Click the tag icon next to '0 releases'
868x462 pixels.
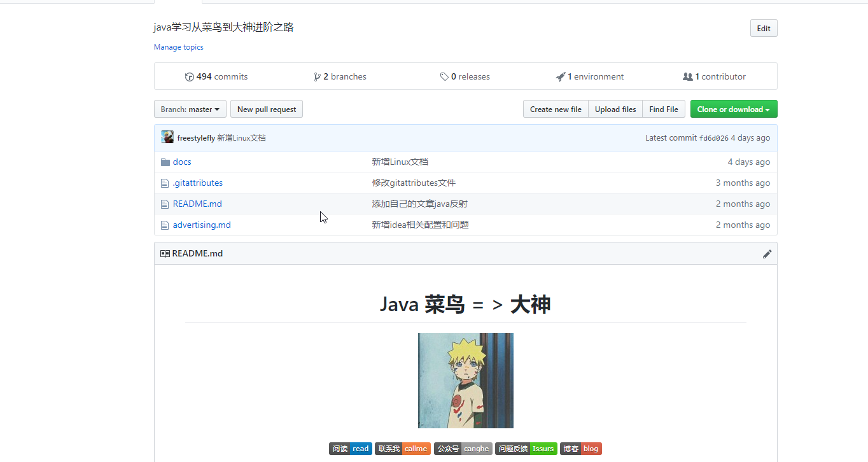(444, 76)
